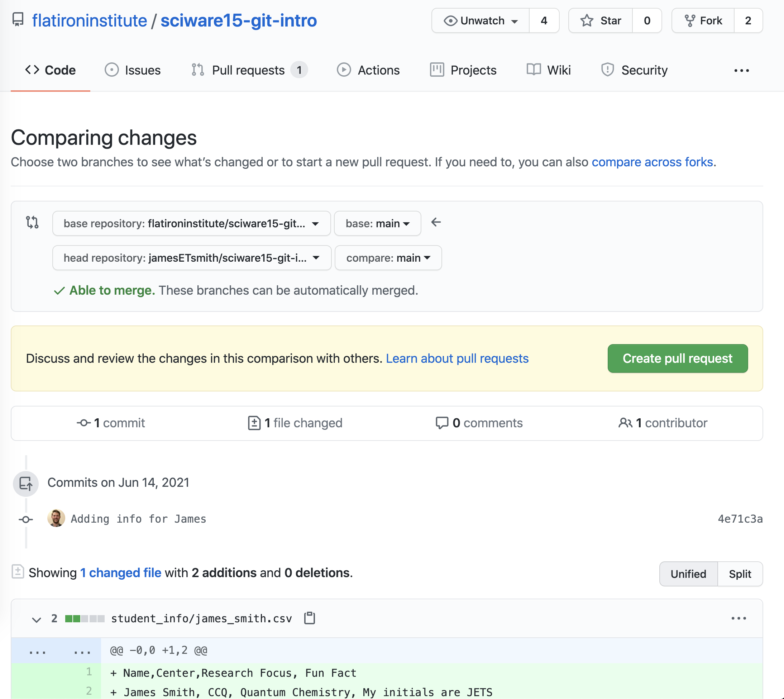
Task: Jump to the 1 commit section
Action: (111, 423)
